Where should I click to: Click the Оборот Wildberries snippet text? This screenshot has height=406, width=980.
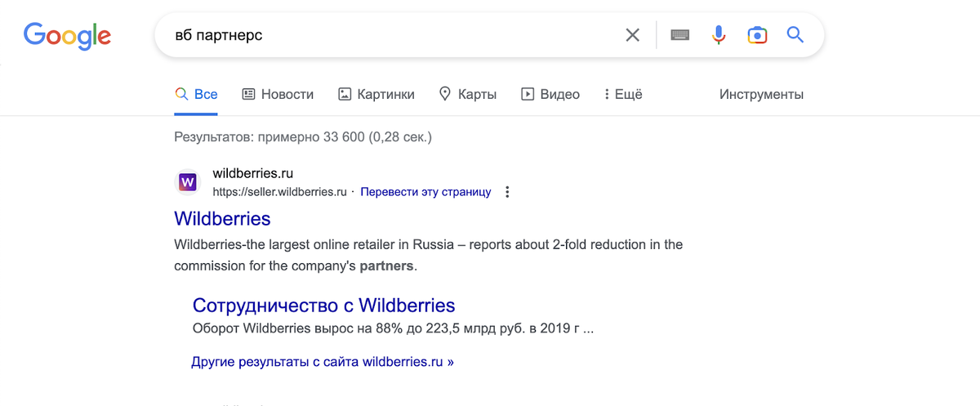tap(393, 330)
